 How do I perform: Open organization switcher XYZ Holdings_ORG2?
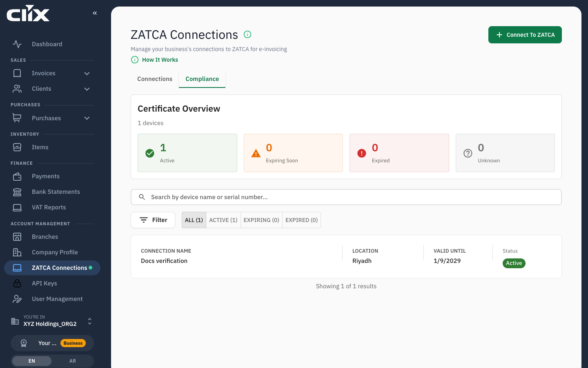52,321
